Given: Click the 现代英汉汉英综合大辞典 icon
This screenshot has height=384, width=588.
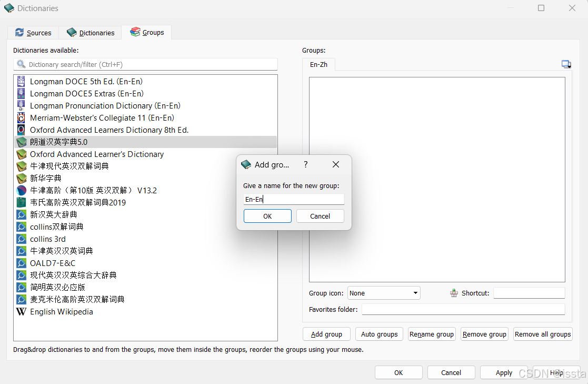Looking at the screenshot, I should coord(22,275).
